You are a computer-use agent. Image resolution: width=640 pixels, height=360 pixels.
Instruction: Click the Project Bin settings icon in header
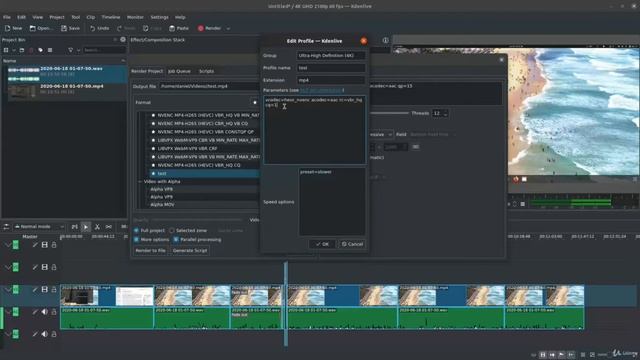(x=123, y=40)
